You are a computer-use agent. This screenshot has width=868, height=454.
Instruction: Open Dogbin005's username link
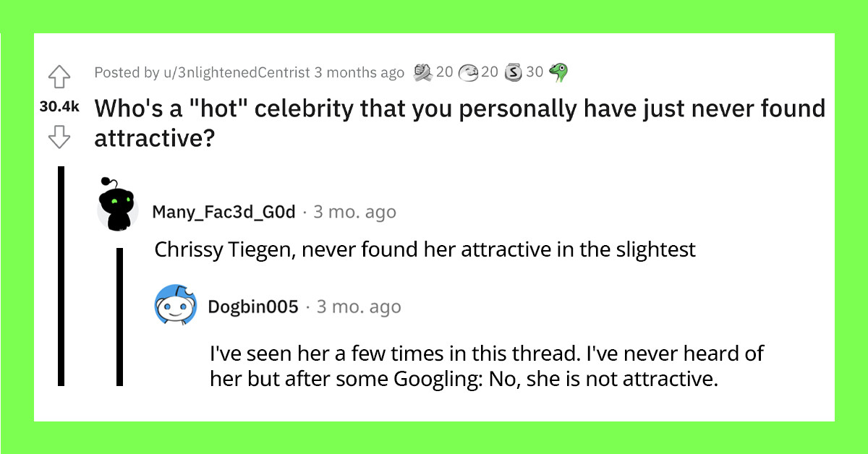click(x=255, y=306)
